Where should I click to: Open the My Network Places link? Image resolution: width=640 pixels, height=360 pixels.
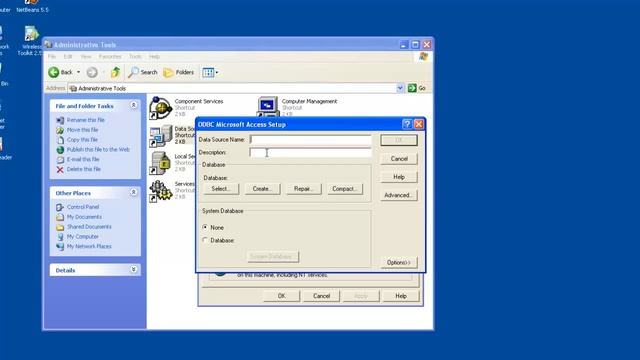[89, 246]
